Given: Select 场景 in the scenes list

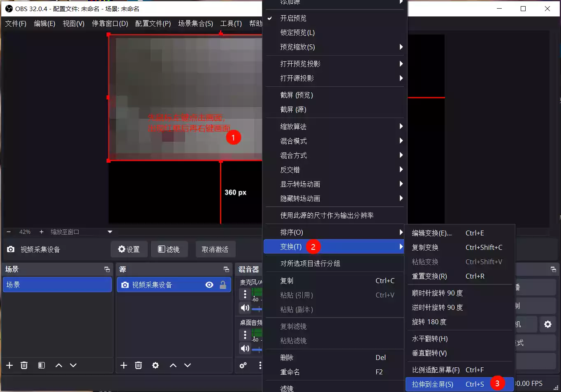Looking at the screenshot, I should 57,284.
